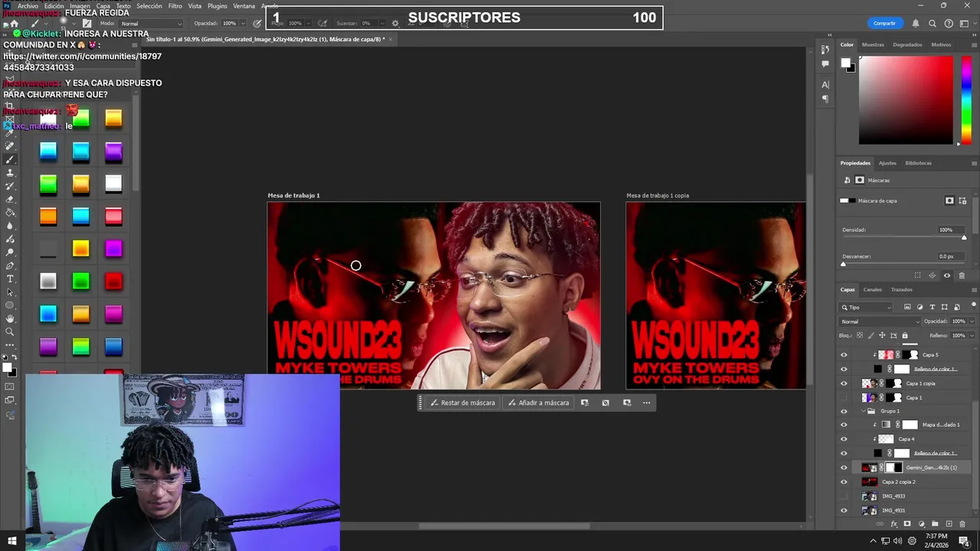Viewport: 980px width, 551px height.
Task: Show the Capa 1 layer
Action: [x=844, y=398]
